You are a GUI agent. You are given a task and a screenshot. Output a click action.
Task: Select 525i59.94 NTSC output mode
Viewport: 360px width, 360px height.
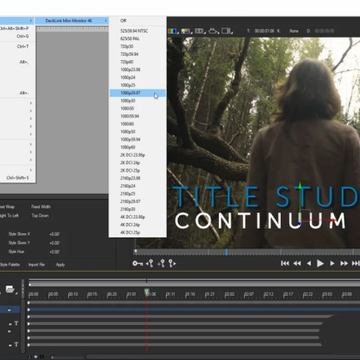click(138, 31)
